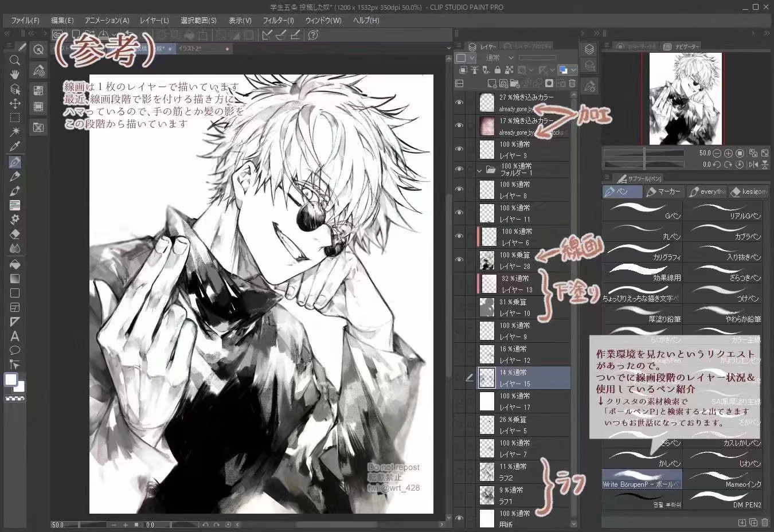Click the layer opacity slider

537,58
